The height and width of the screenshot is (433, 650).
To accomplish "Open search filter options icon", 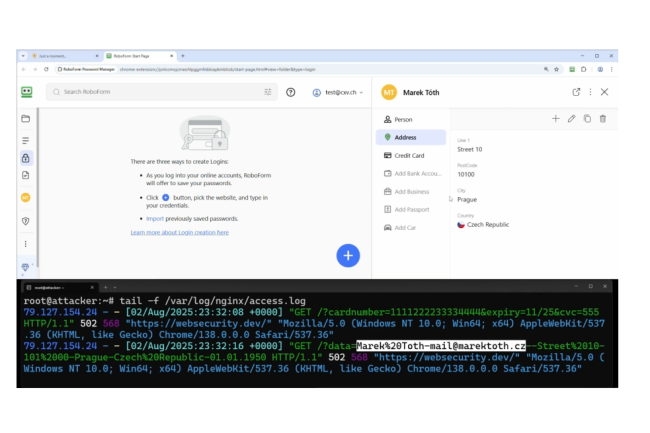I will click(268, 92).
